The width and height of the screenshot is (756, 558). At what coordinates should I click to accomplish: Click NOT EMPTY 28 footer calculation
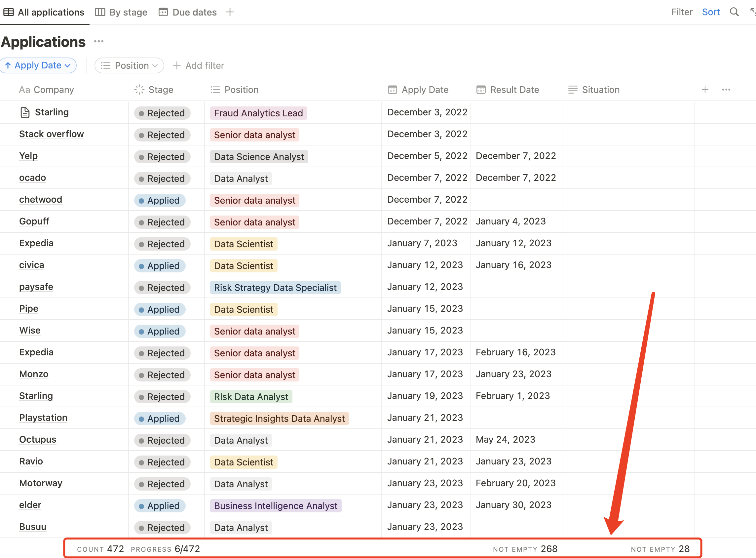pos(660,549)
